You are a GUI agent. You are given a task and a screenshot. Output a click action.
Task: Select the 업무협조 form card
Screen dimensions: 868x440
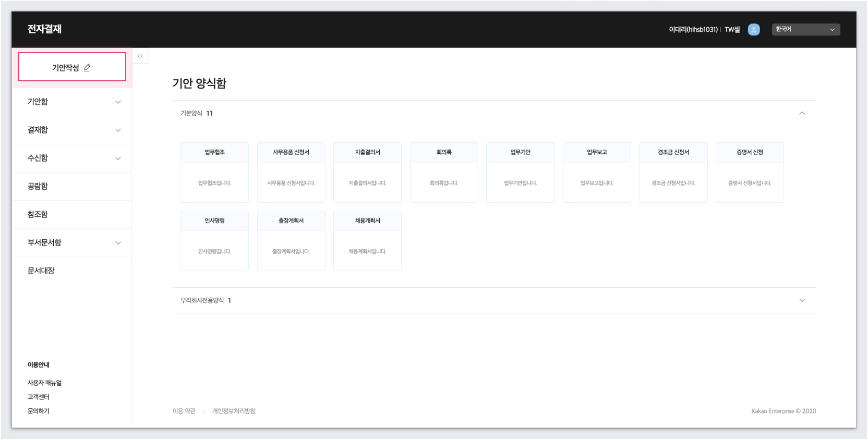214,172
